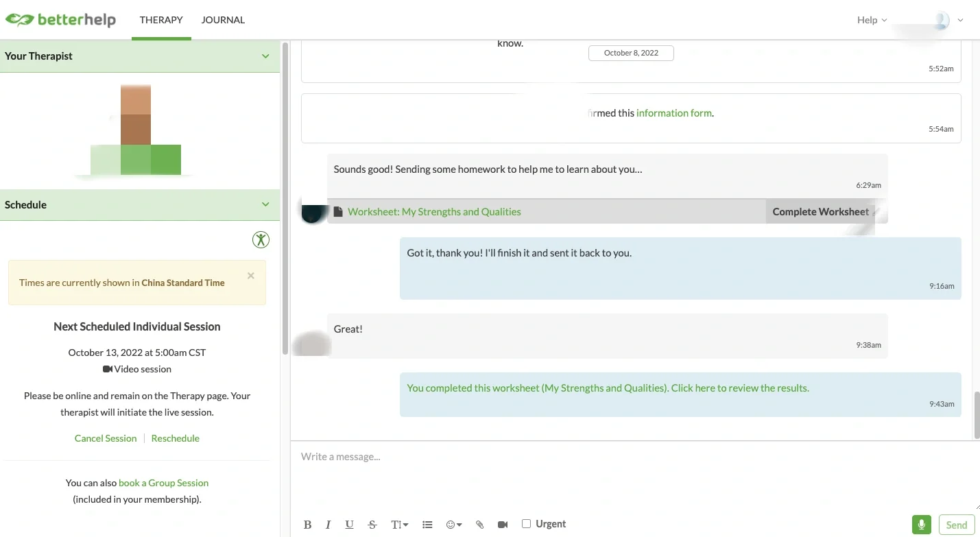Click the October 8, 2022 date label

[x=631, y=53]
